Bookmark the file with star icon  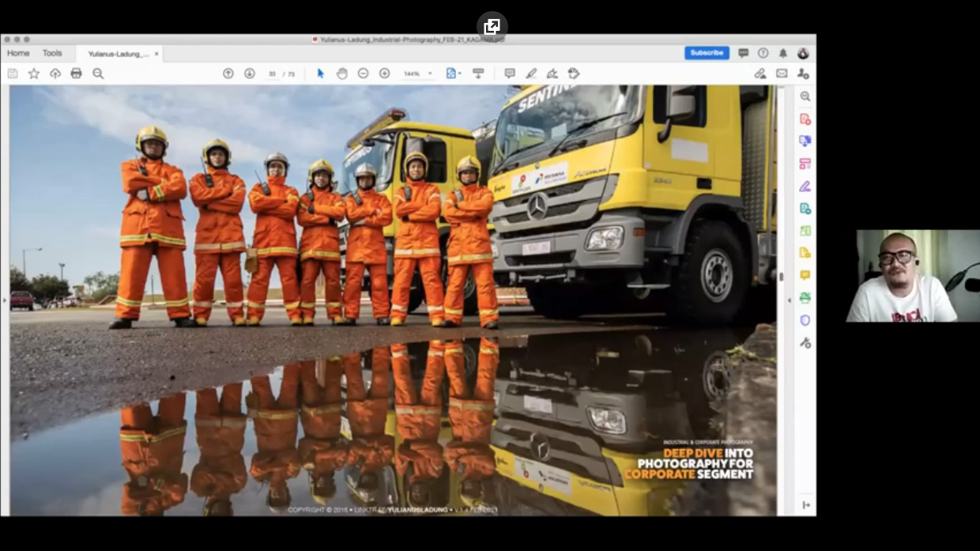pos(34,74)
